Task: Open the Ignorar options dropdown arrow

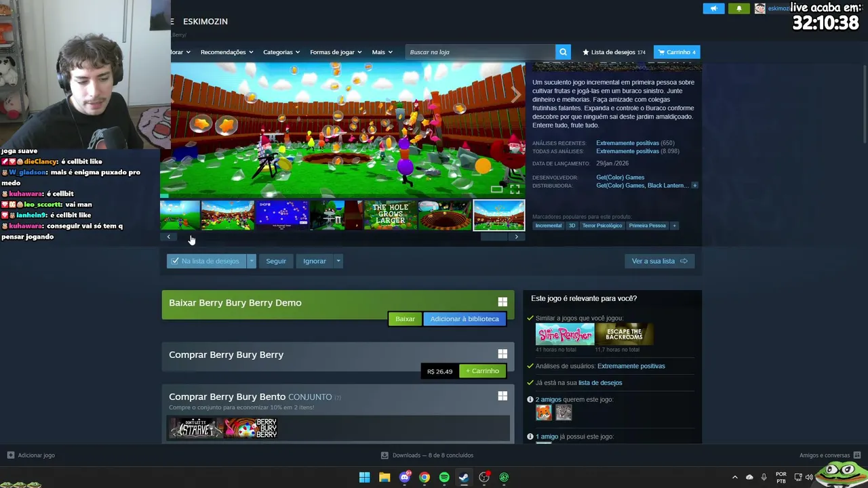Action: [338, 261]
